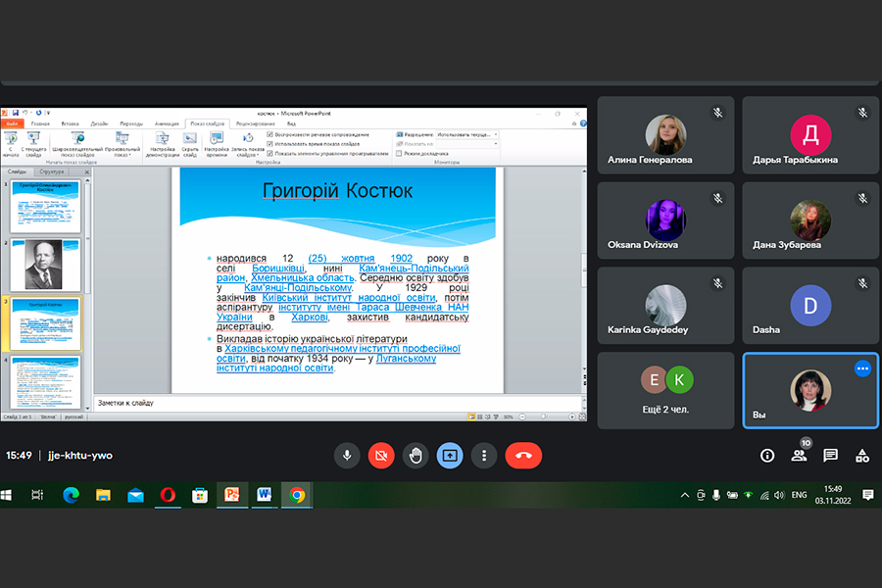Fit the slide to window in status bar
882x588 pixels.
pos(582,416)
